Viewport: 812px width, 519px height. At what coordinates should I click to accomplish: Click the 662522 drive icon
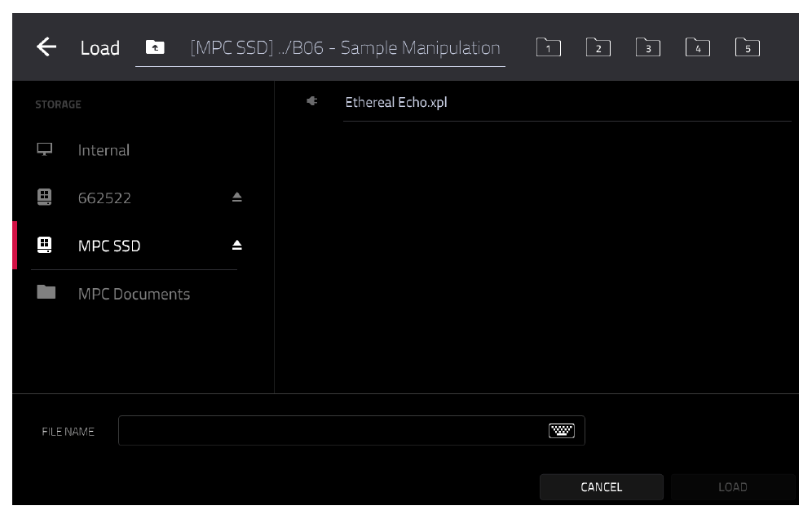coord(45,197)
